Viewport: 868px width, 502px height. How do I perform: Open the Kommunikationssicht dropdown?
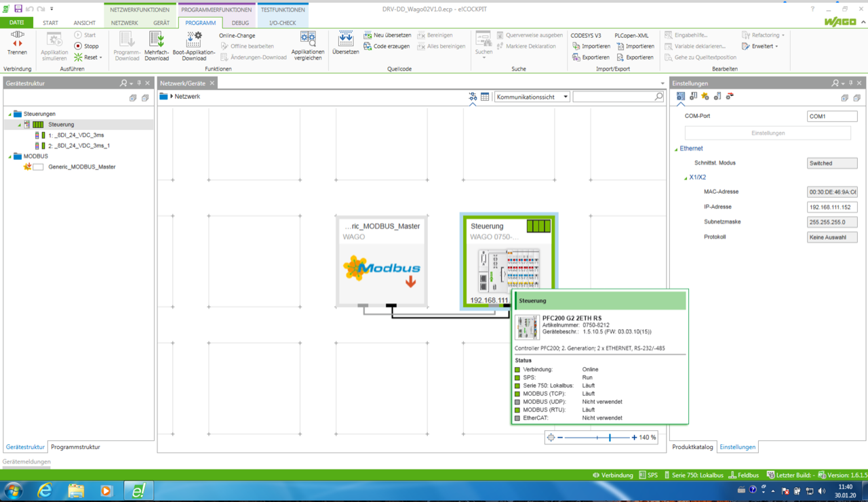pyautogui.click(x=532, y=97)
